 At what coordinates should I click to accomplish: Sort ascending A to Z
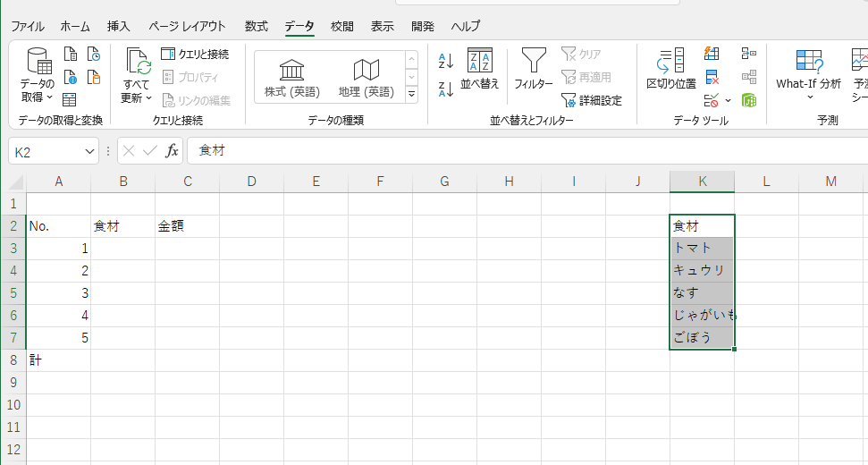pyautogui.click(x=446, y=60)
